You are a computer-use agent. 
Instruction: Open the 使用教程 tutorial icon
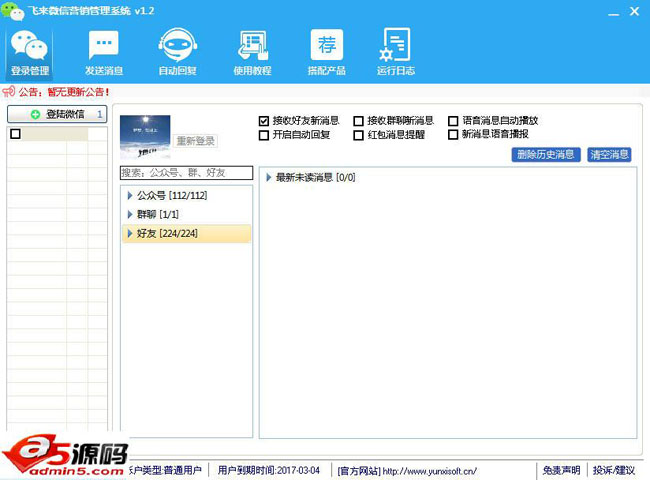252,53
